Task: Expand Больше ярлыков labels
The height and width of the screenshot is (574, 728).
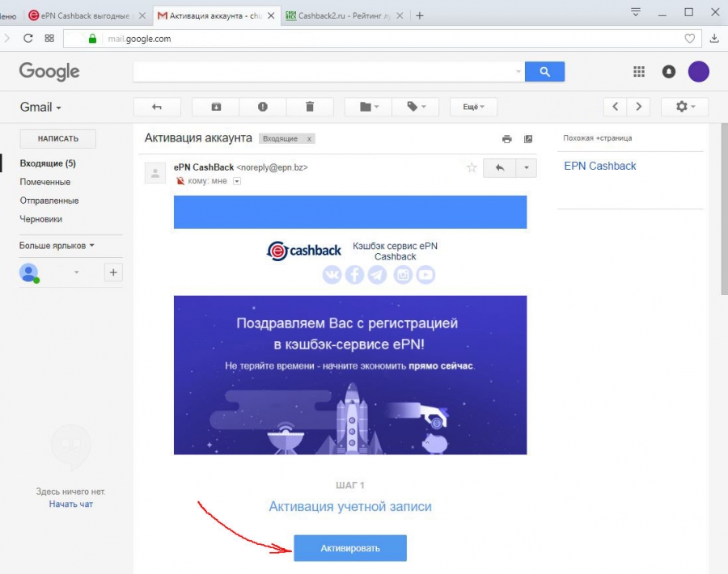Action: pos(57,246)
